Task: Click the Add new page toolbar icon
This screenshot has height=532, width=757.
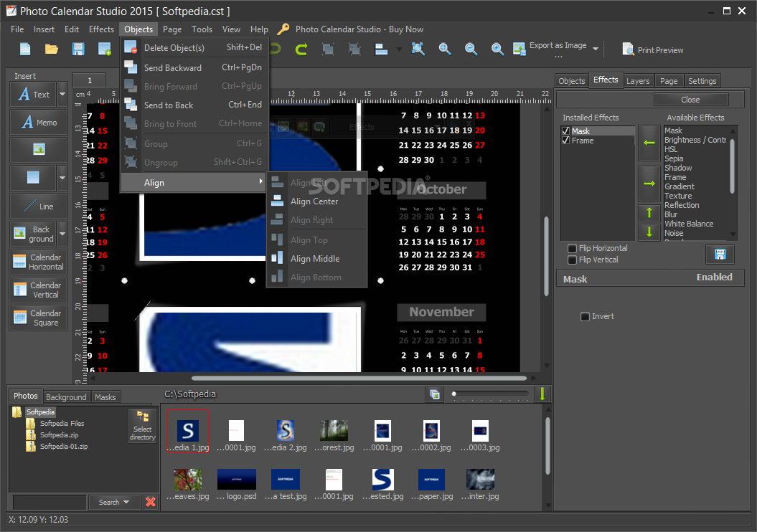Action: 105,49
